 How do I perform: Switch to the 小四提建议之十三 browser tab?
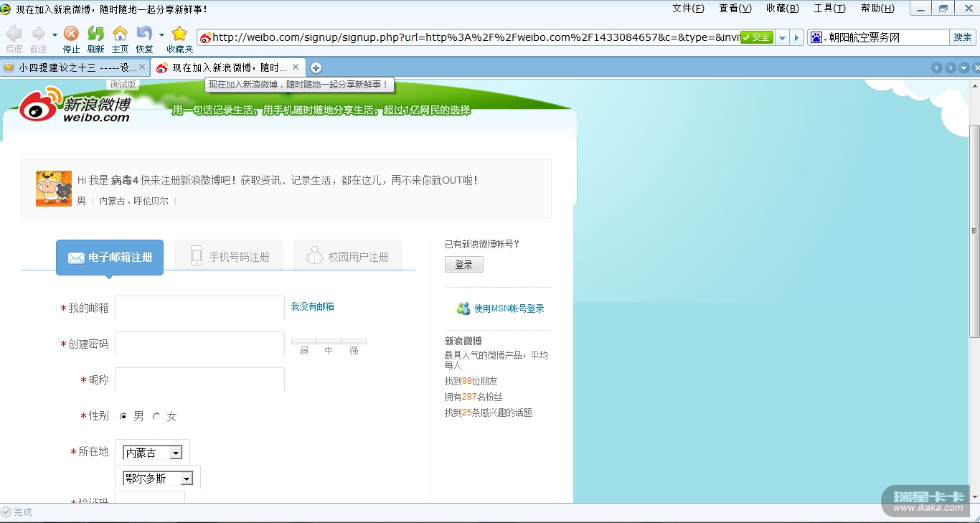click(x=74, y=67)
